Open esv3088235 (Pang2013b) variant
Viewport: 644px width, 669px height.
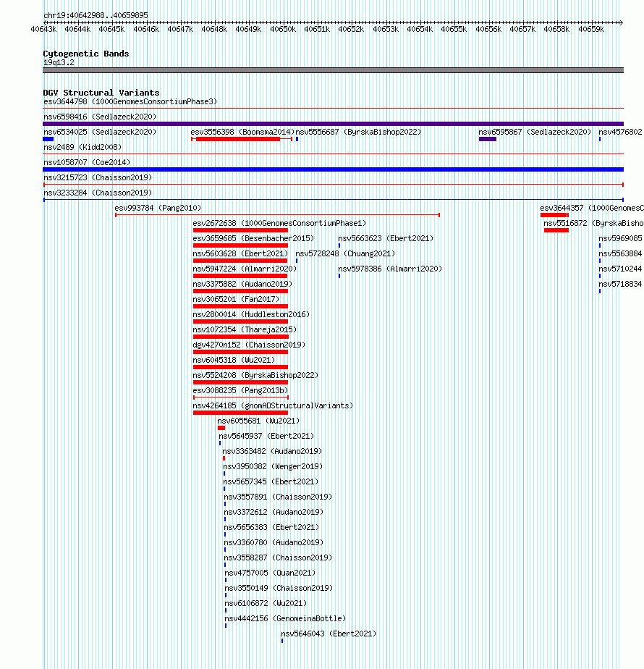240,390
